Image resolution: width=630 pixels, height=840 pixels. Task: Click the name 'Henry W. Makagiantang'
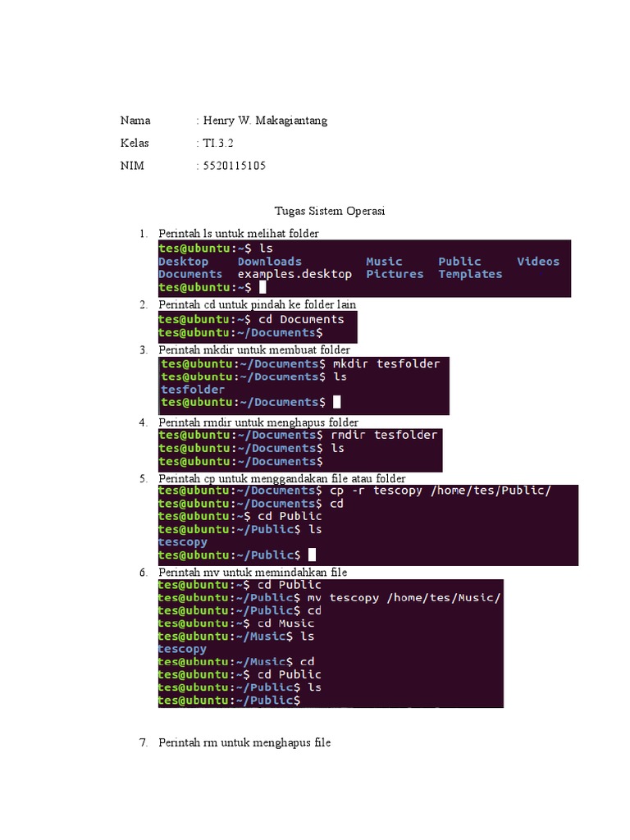pyautogui.click(x=265, y=121)
